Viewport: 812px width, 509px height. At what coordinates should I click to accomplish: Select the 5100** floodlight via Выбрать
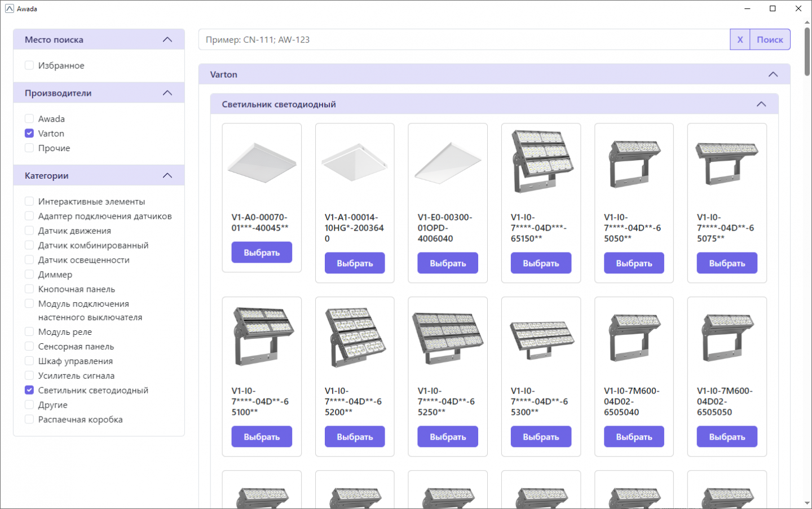(262, 437)
